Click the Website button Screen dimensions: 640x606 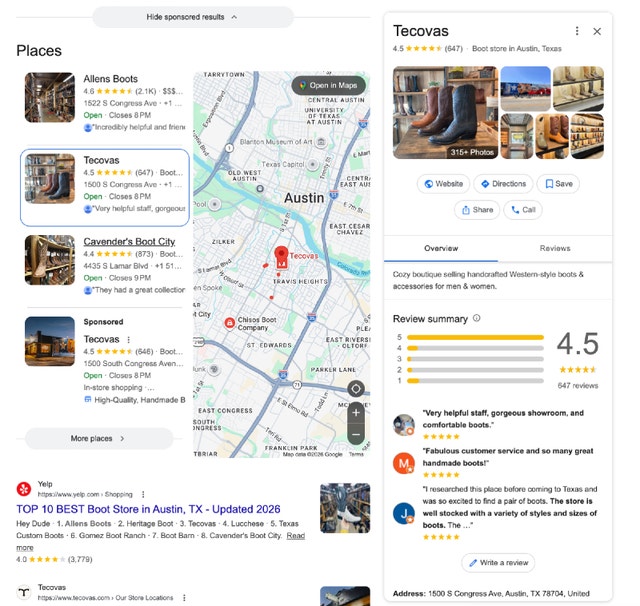(x=443, y=184)
